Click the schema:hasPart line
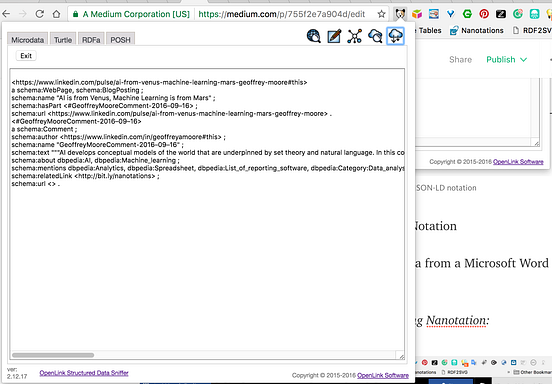This screenshot has width=552, height=384. tap(105, 106)
